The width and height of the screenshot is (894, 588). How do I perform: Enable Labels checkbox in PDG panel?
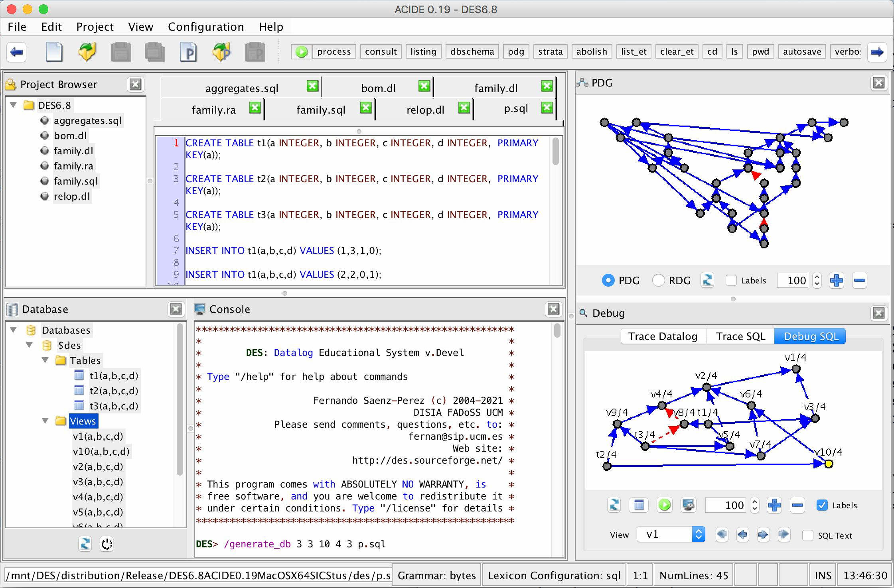point(731,280)
